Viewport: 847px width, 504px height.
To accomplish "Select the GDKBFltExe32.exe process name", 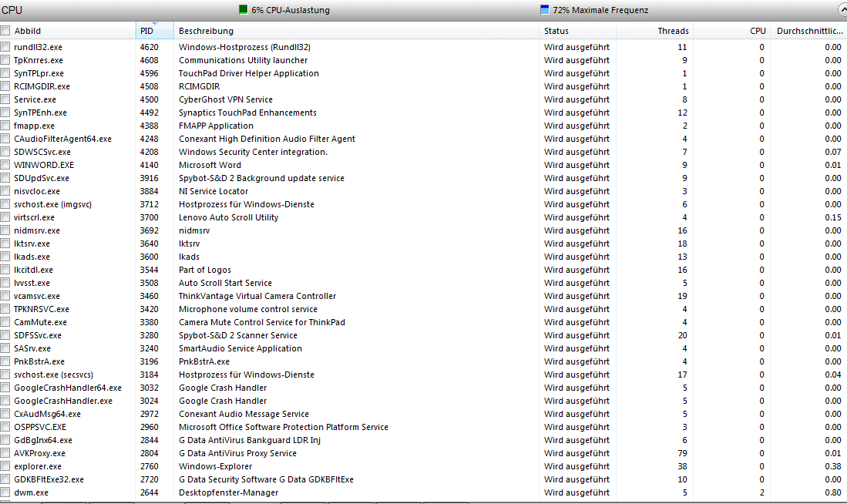I will tap(49, 479).
